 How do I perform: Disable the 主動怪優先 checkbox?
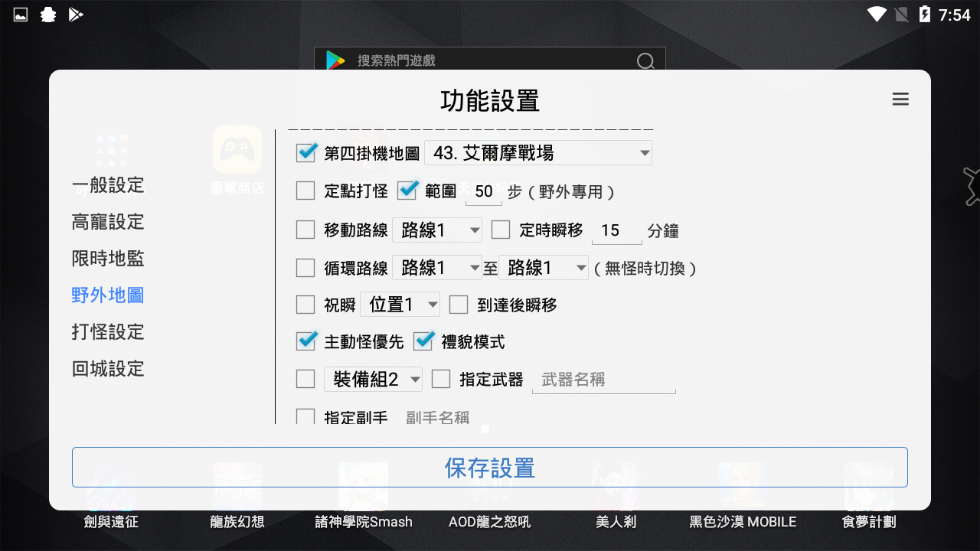point(305,341)
